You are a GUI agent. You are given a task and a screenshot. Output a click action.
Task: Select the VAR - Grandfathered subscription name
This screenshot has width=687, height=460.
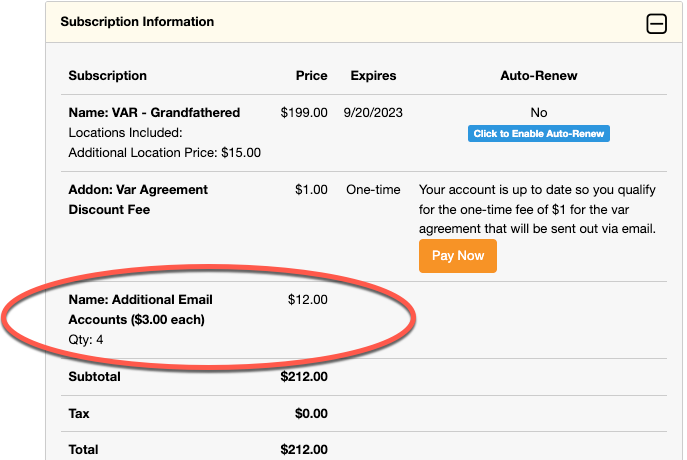[x=154, y=113]
